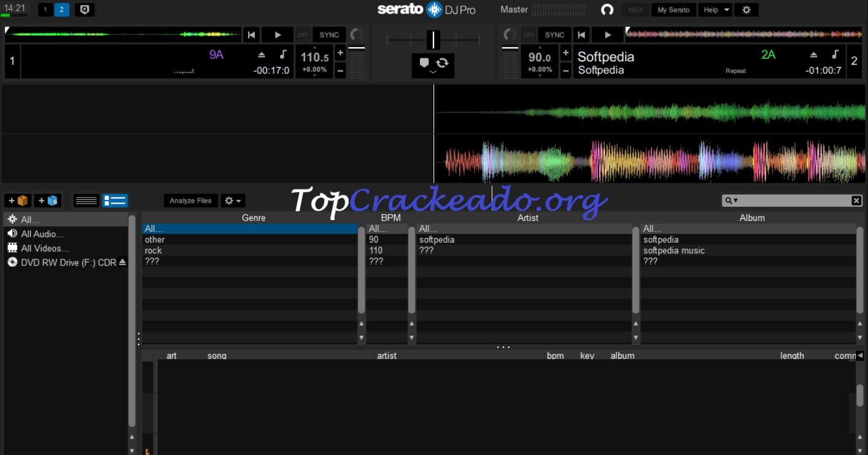Open the analyze settings dropdown

coord(232,200)
